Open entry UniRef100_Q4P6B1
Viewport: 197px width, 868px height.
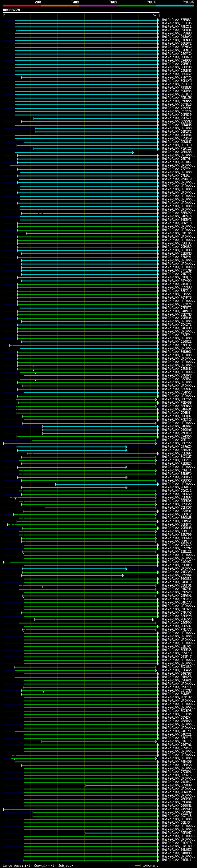[177, 410]
